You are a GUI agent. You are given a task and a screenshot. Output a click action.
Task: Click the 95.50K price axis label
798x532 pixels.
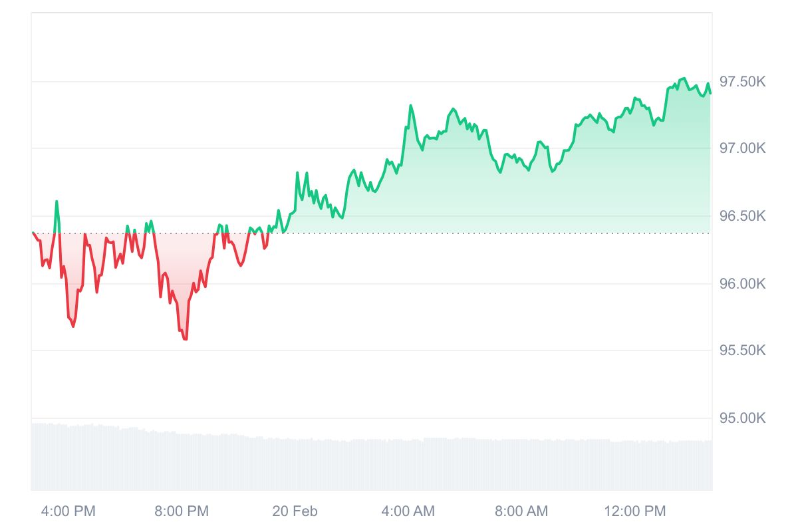tap(743, 350)
